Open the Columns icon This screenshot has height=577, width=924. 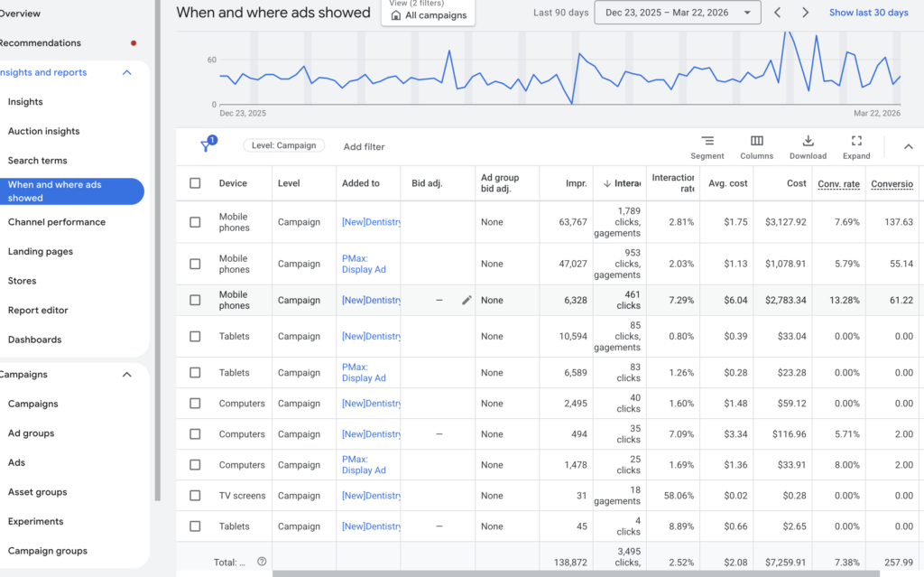tap(756, 142)
